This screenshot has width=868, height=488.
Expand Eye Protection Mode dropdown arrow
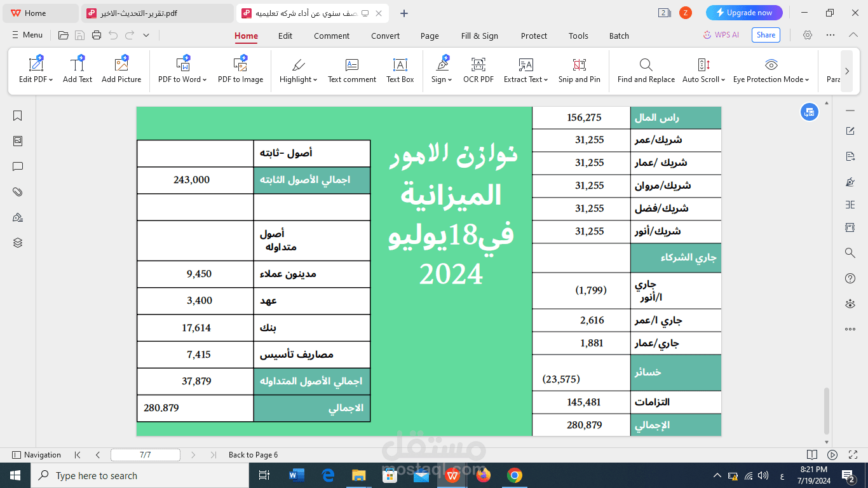point(807,80)
